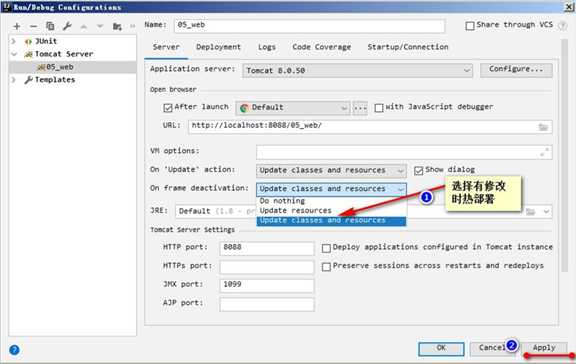Toggle the After launch checkbox
Viewport: 576px width, 364px height.
tap(168, 108)
